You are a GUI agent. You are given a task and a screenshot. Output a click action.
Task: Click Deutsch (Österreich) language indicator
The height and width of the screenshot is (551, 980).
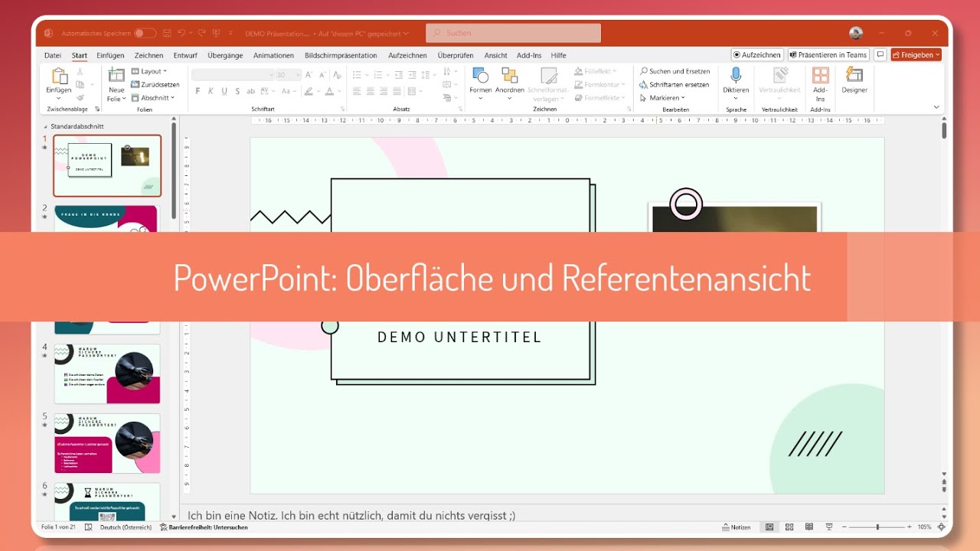pos(125,527)
